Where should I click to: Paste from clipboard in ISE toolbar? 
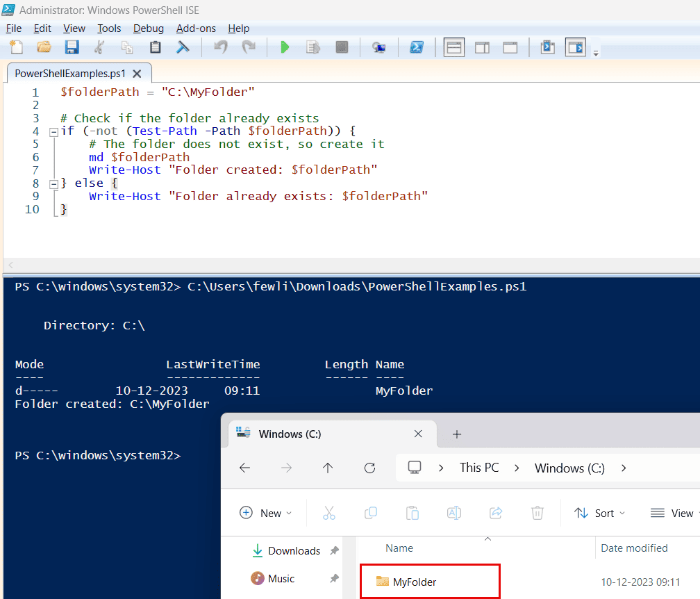pyautogui.click(x=155, y=47)
